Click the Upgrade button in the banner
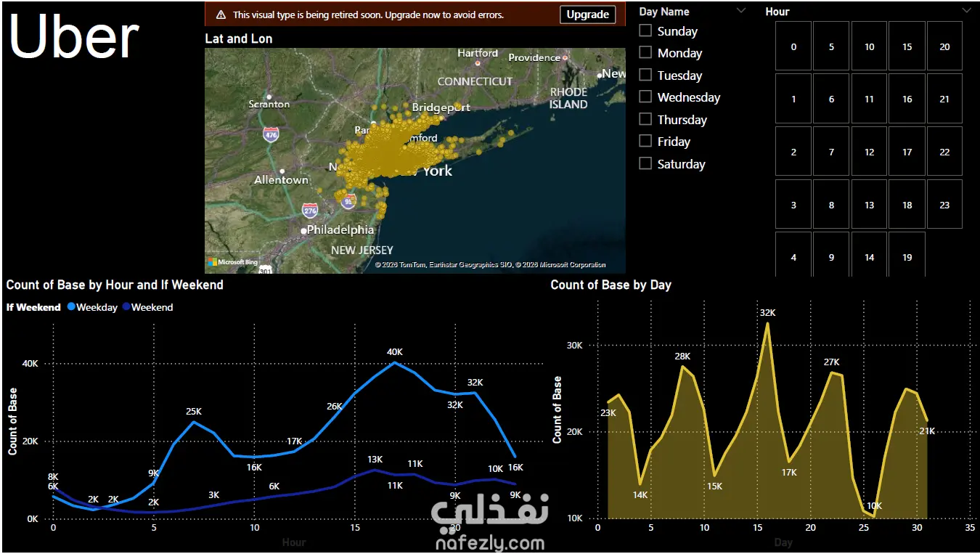The image size is (980, 554). point(587,15)
